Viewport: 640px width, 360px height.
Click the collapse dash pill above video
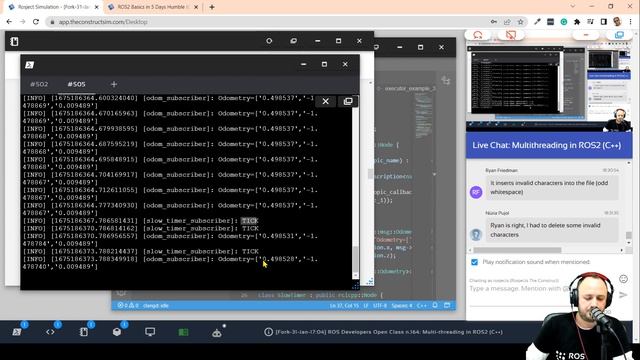click(x=586, y=35)
